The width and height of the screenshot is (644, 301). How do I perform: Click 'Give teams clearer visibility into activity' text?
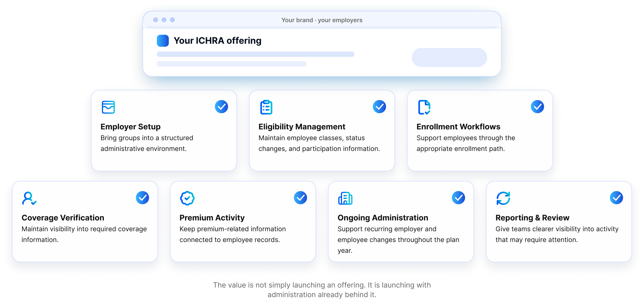pyautogui.click(x=557, y=235)
